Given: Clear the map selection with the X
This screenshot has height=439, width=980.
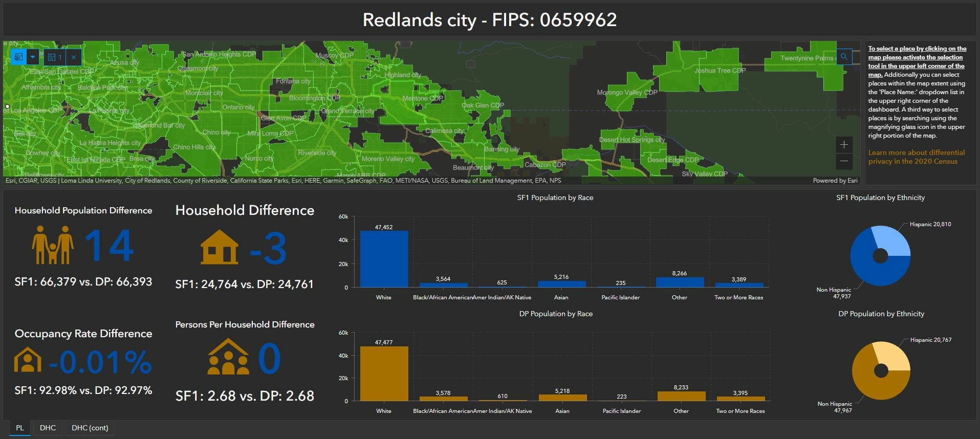Looking at the screenshot, I should pos(74,57).
